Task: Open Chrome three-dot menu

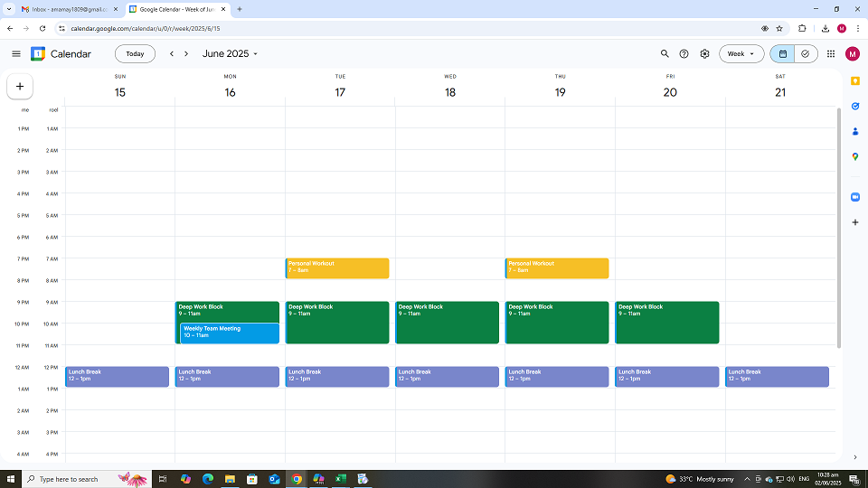Action: 858,28
